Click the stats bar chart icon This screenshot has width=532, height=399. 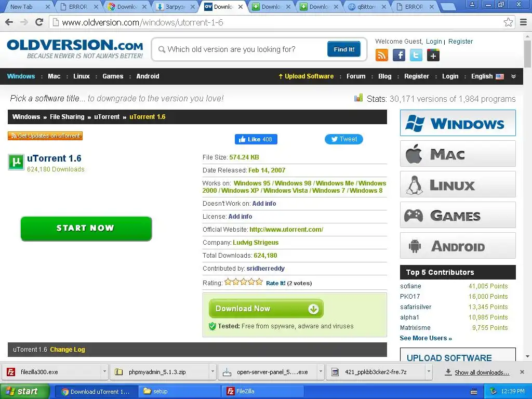pyautogui.click(x=358, y=98)
